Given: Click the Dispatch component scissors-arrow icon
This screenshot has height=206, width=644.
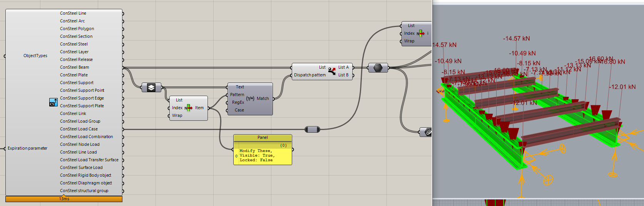Looking at the screenshot, I should click(x=332, y=71).
